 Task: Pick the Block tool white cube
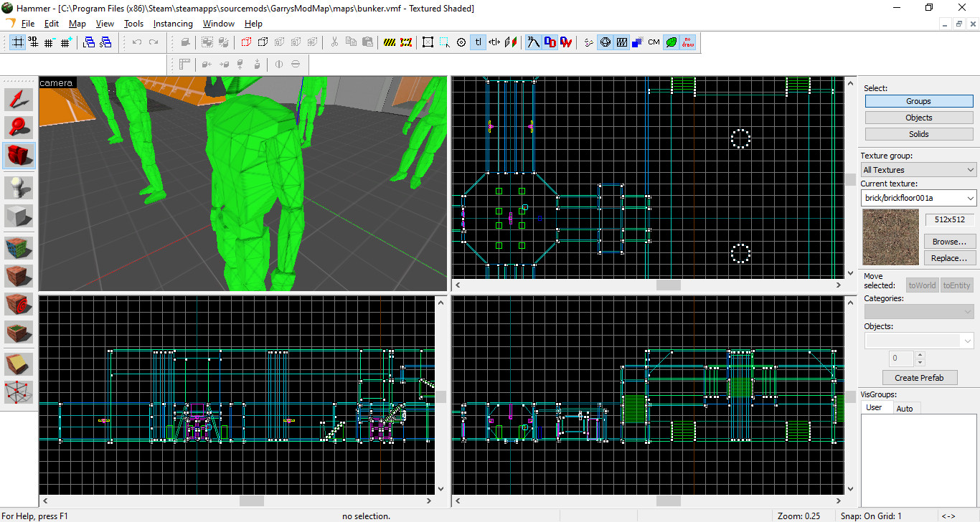(x=19, y=217)
